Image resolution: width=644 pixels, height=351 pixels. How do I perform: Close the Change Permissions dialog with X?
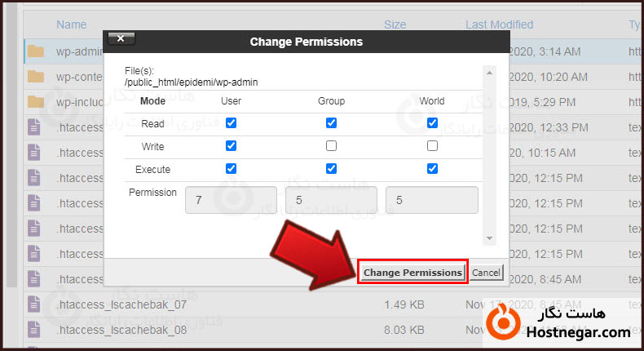point(121,38)
